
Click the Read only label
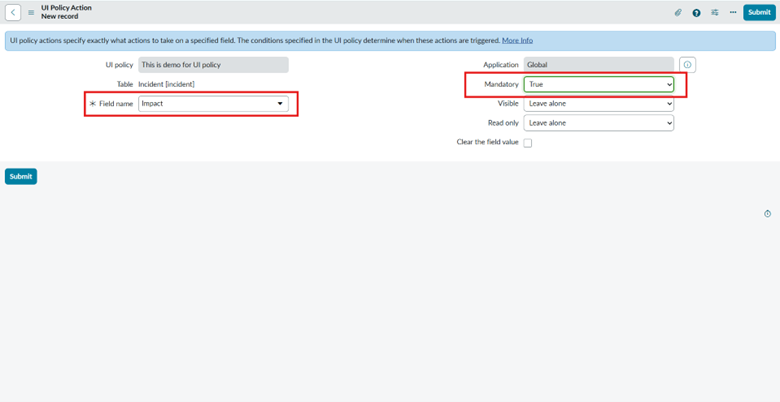pyautogui.click(x=503, y=123)
